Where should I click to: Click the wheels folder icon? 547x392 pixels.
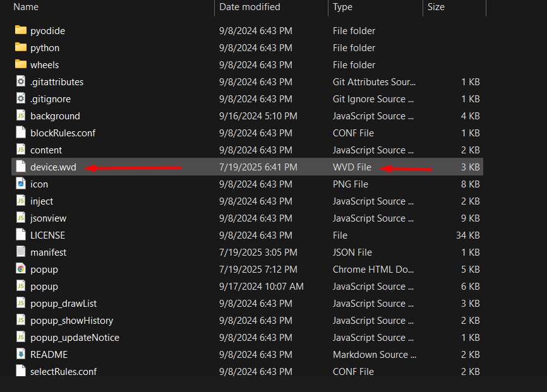(x=21, y=64)
